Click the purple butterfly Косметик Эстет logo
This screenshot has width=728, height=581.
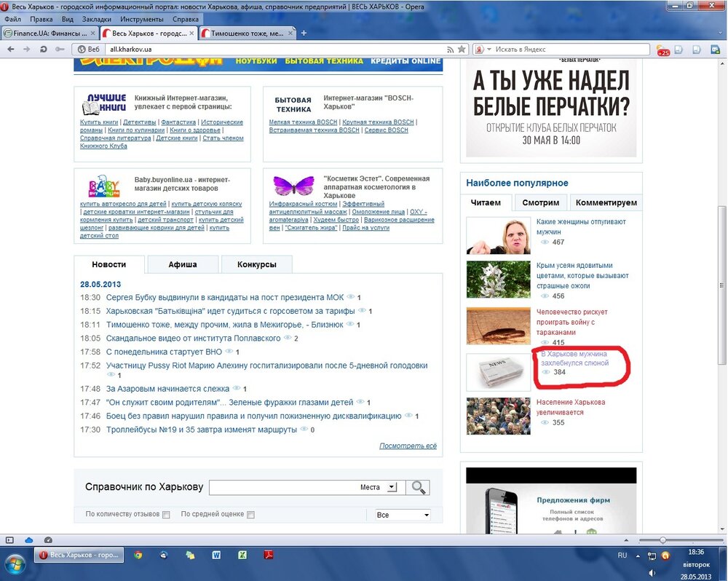[293, 186]
